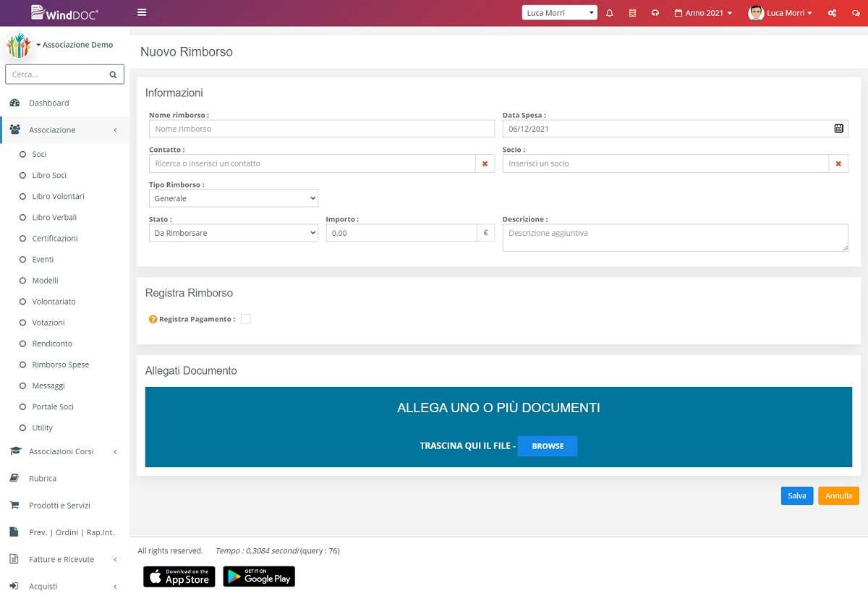The width and height of the screenshot is (868, 601).
Task: Focus the Contatto search field
Action: (x=312, y=163)
